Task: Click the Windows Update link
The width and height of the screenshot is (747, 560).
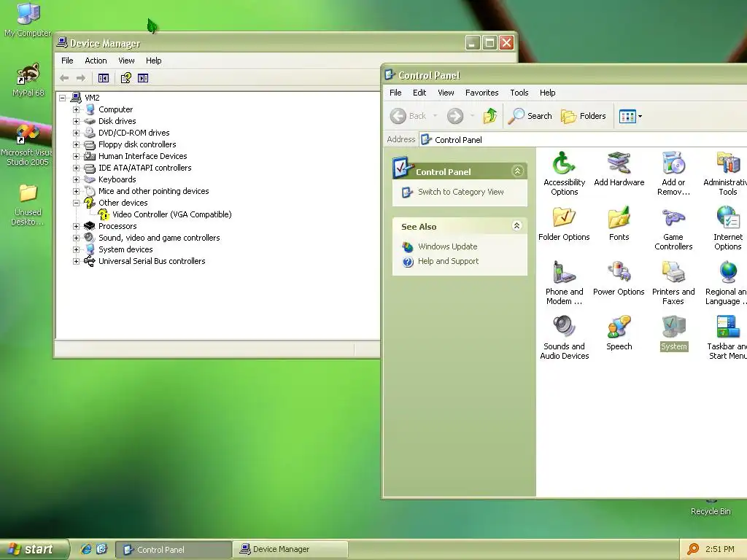Action: [x=447, y=246]
